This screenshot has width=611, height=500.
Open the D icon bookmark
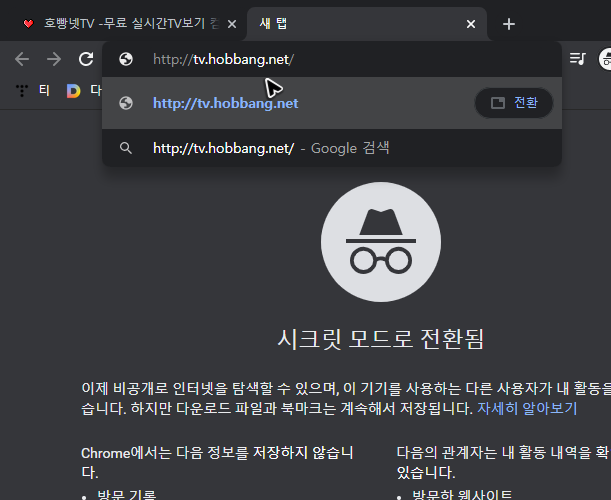pos(73,91)
